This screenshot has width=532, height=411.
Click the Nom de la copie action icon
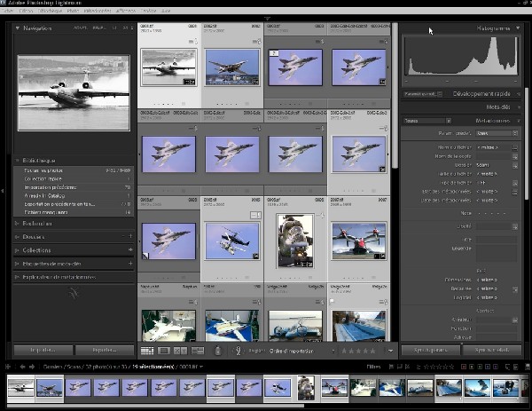click(515, 156)
